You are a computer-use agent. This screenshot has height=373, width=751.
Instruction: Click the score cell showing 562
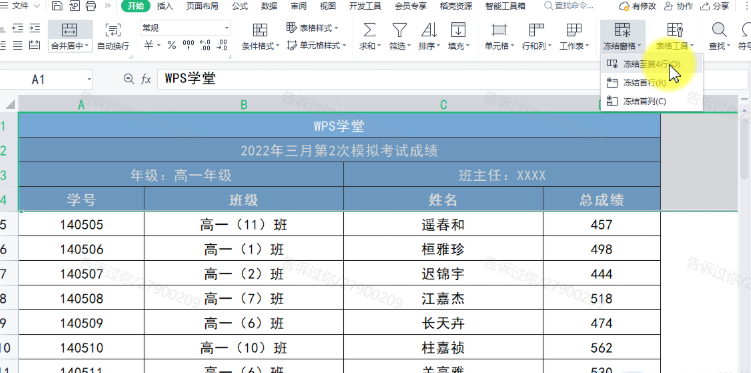tap(602, 348)
